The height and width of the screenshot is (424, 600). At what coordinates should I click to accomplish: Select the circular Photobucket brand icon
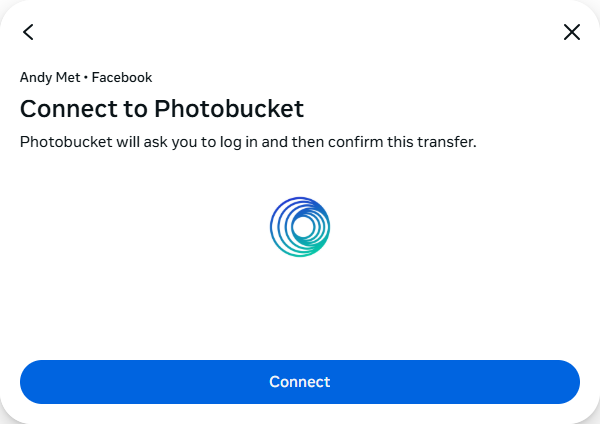coord(300,226)
